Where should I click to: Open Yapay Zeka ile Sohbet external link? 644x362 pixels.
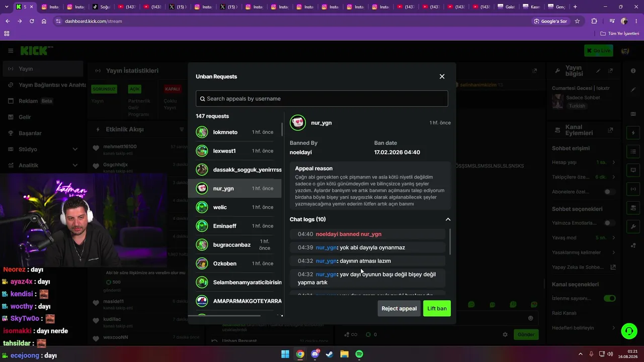613,267
